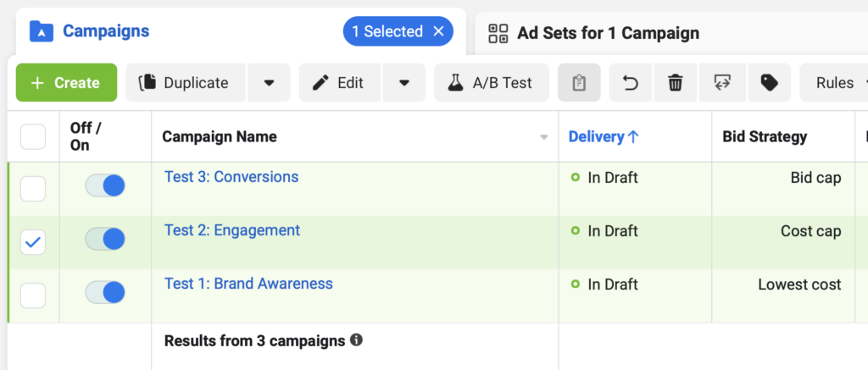Open Ad Sets for 1 Campaign tab
The image size is (868, 370).
tap(608, 33)
